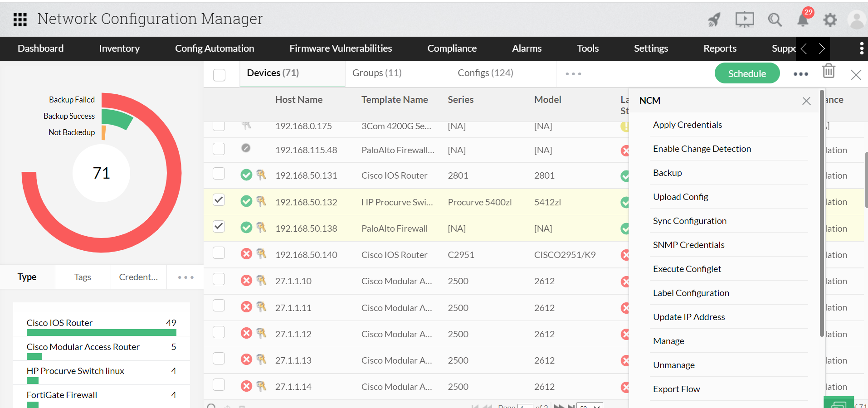The image size is (868, 408).
Task: Choose Sync Configuration in the NCM menu
Action: (x=689, y=221)
